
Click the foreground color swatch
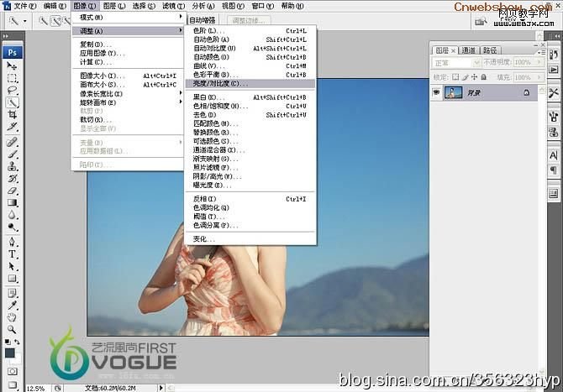(10, 353)
